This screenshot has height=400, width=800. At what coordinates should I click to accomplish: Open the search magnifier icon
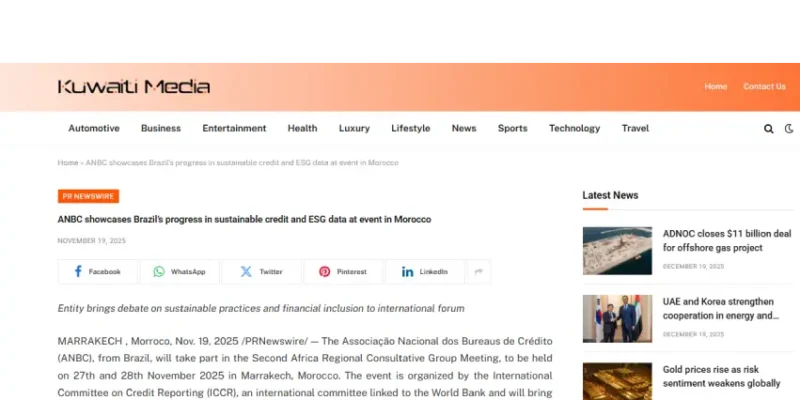pos(768,129)
